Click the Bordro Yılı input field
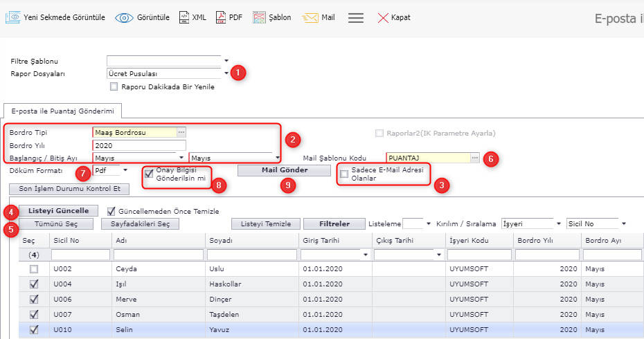644x339 pixels. (138, 145)
